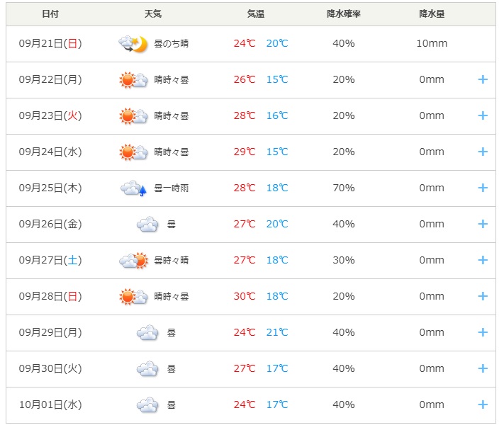Click the weather icon for 09月21日
This screenshot has width=504, height=430.
[133, 44]
